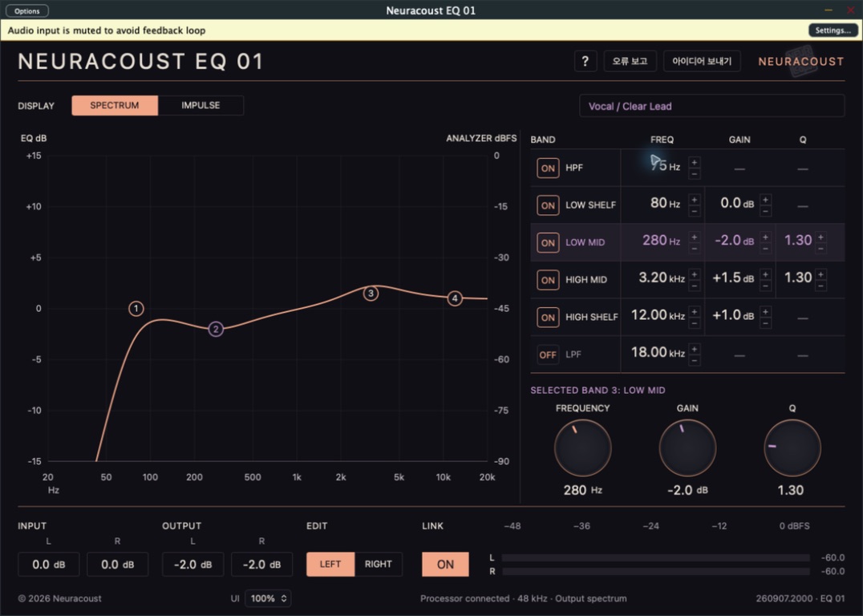Viewport: 863px width, 616px height.
Task: Toggle the High Shelf band ON button
Action: tap(548, 317)
